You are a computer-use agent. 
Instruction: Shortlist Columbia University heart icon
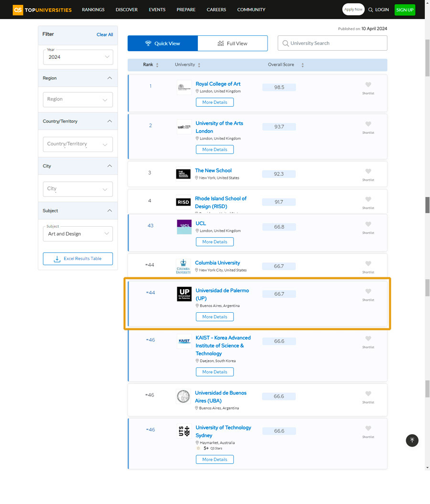[x=368, y=263]
